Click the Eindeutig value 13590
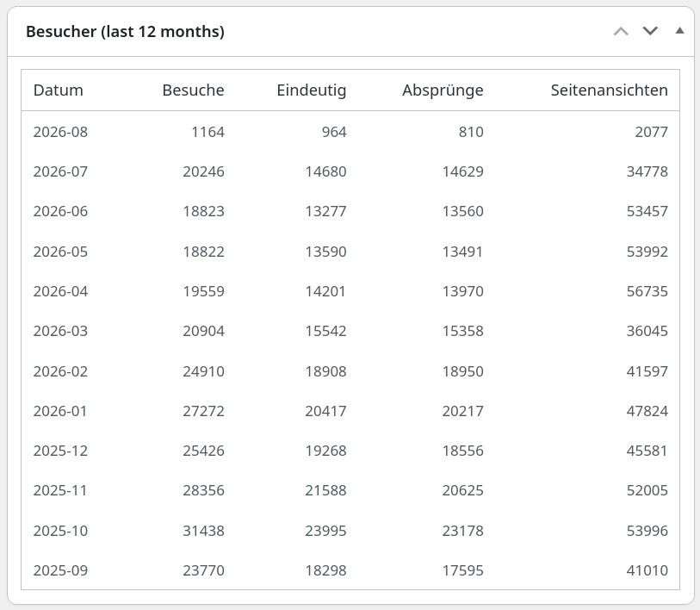700x610 pixels. (326, 252)
